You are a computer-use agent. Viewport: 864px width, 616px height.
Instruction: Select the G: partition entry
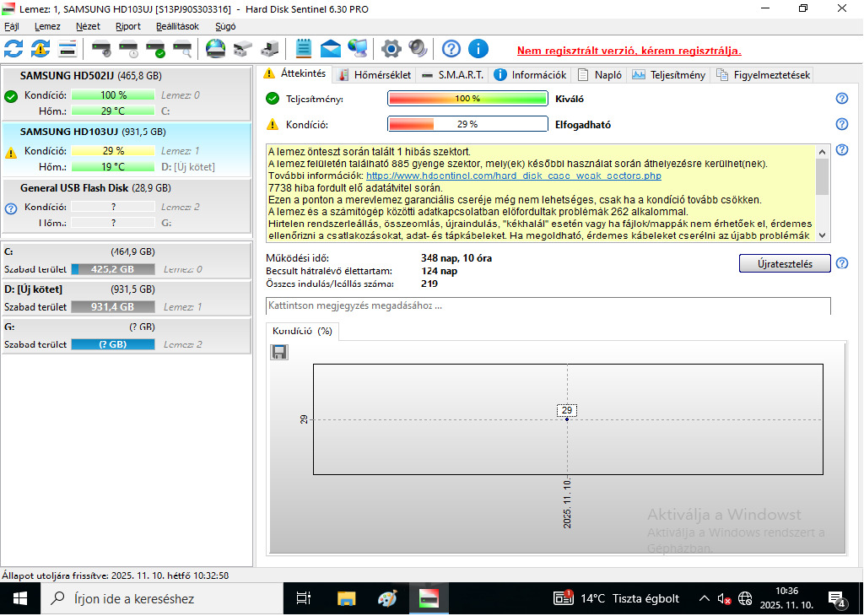click(x=127, y=335)
